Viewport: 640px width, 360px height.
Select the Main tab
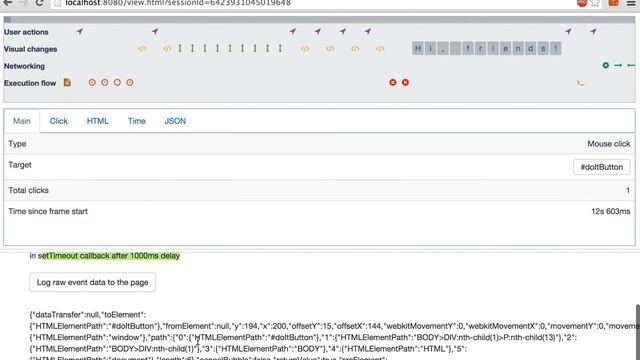coord(22,121)
